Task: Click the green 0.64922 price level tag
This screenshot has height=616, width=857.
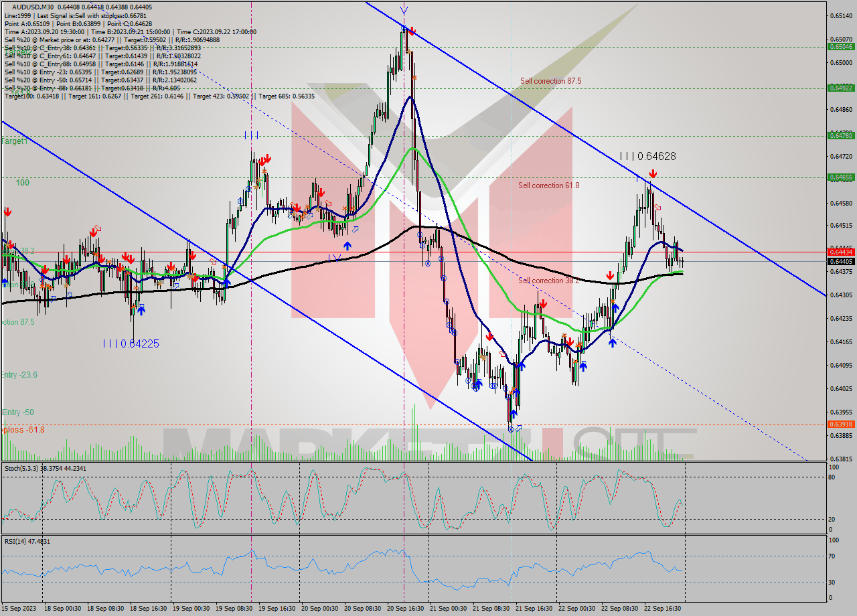Action: tap(841, 88)
